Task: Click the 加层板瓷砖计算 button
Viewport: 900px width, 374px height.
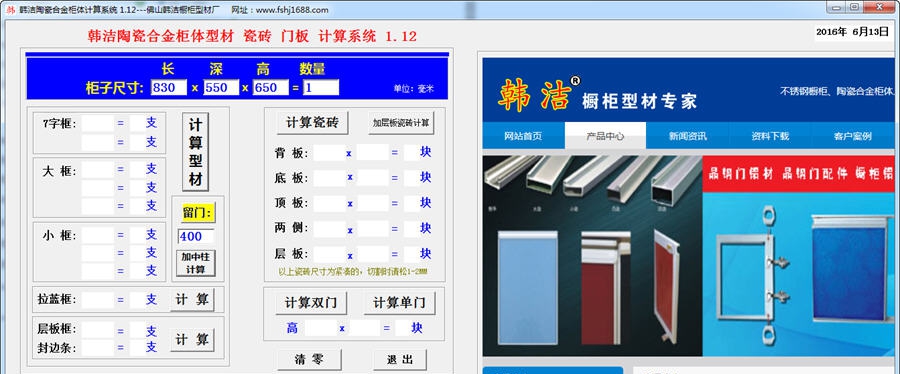Action: click(401, 122)
